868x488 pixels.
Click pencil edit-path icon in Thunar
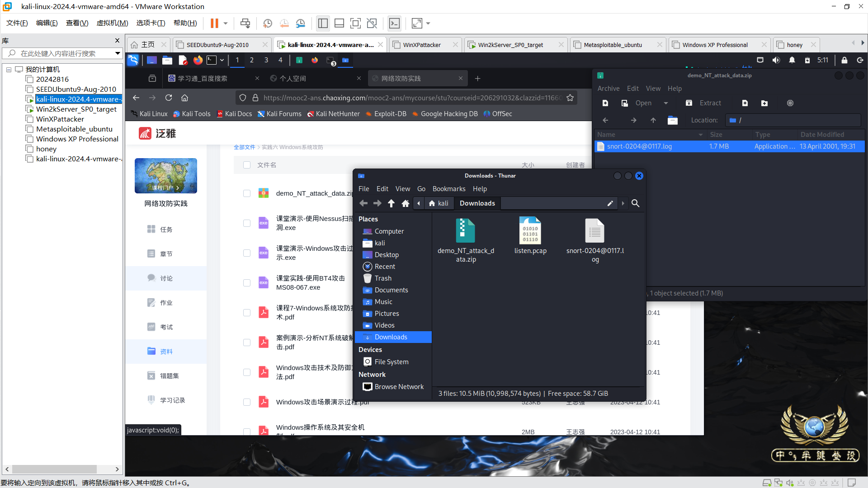610,203
